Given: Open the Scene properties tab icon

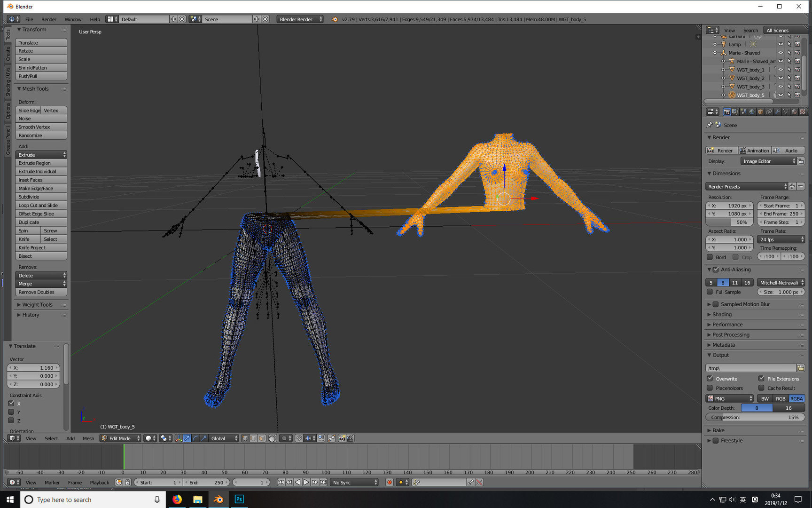Looking at the screenshot, I should [x=743, y=112].
